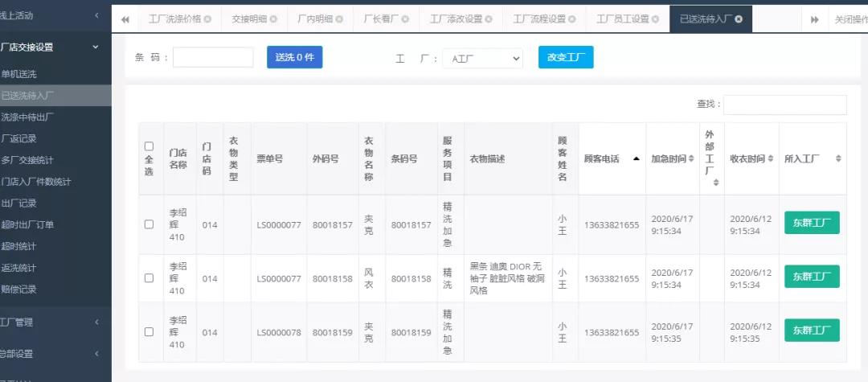Focus the 条码 input field
Image resolution: width=868 pixels, height=382 pixels.
tap(213, 58)
